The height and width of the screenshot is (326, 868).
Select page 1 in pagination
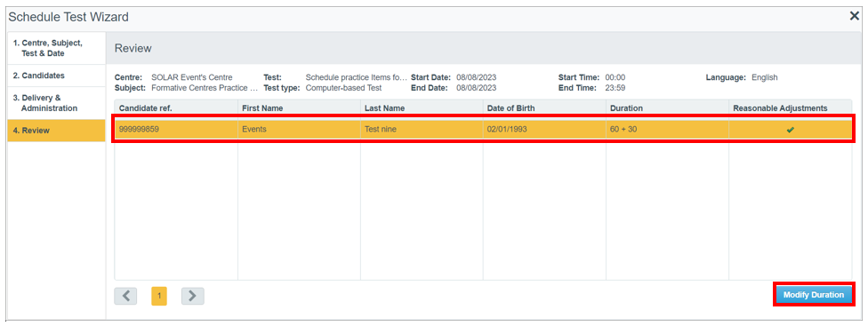(159, 296)
